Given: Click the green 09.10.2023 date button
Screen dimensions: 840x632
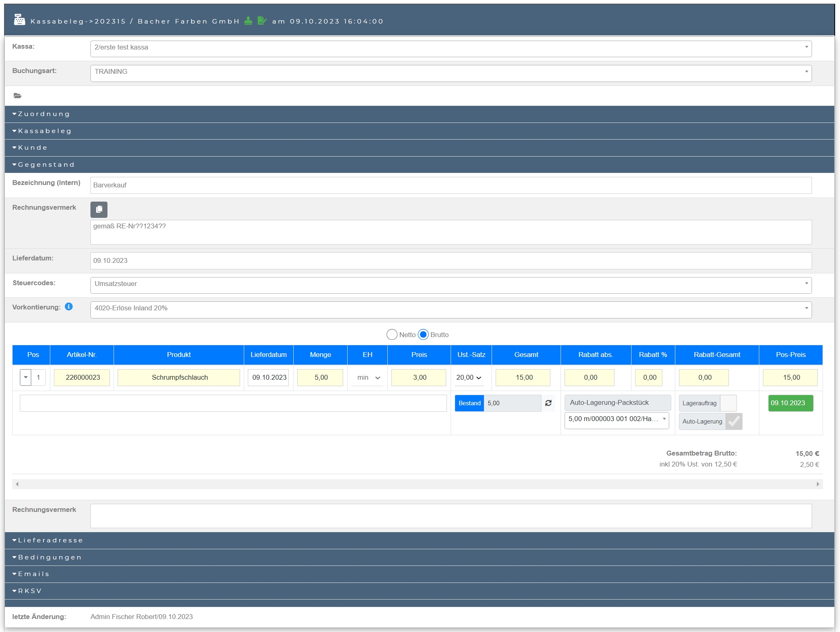Looking at the screenshot, I should point(790,403).
